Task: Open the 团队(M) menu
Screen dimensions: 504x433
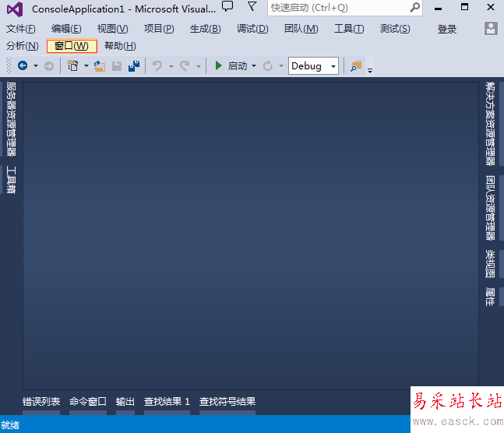Action: pyautogui.click(x=301, y=29)
